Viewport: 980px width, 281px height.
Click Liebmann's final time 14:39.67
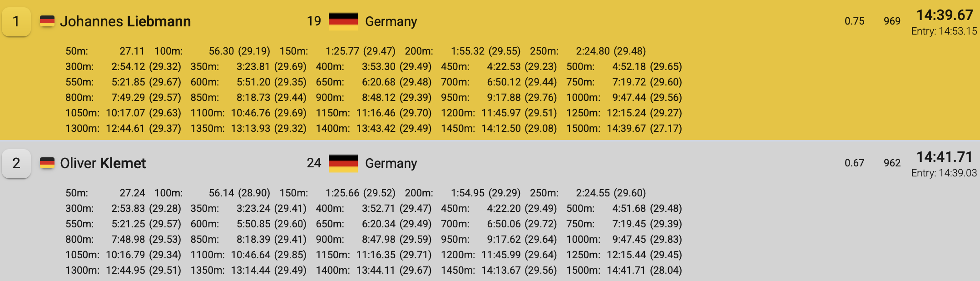[945, 15]
